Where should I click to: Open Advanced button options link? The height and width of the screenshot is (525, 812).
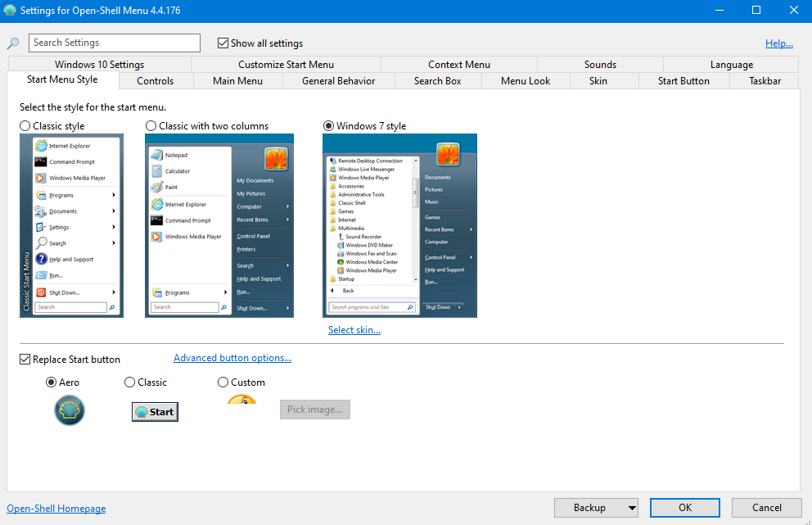point(232,358)
